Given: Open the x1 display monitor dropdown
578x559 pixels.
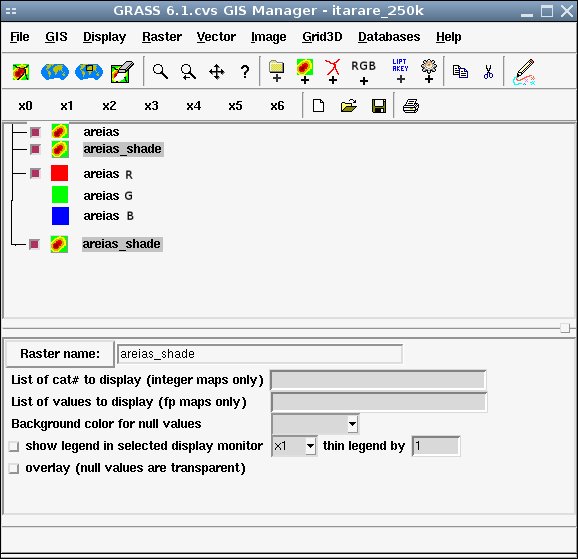Looking at the screenshot, I should [x=310, y=447].
